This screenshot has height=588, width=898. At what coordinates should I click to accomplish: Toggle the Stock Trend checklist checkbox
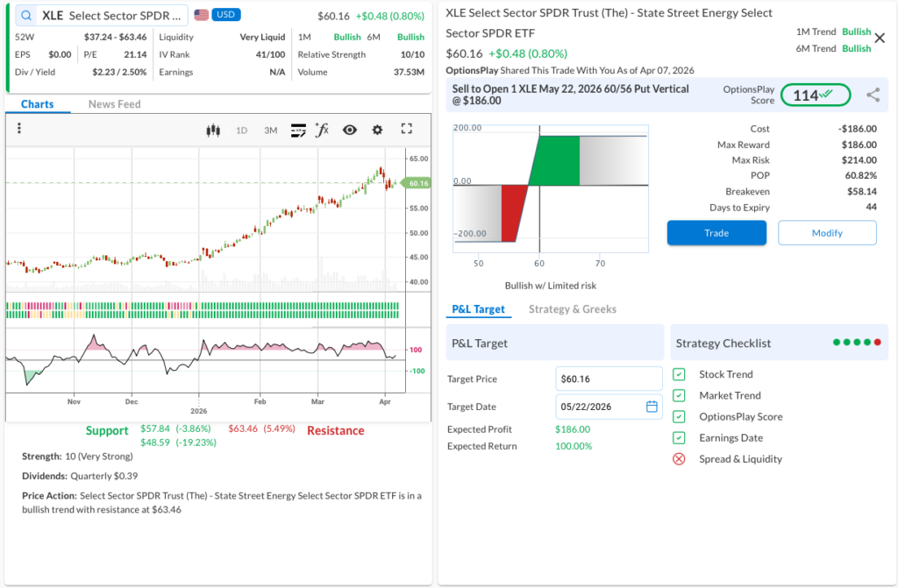click(x=679, y=374)
